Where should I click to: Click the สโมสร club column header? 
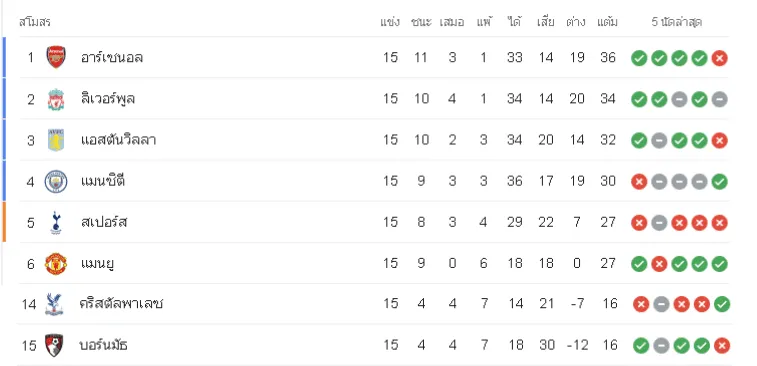(35, 22)
